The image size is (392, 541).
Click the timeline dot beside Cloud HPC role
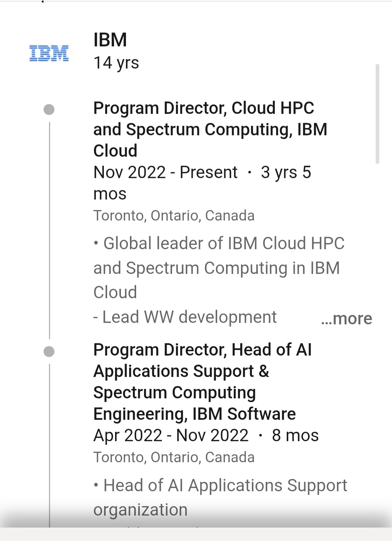(49, 109)
